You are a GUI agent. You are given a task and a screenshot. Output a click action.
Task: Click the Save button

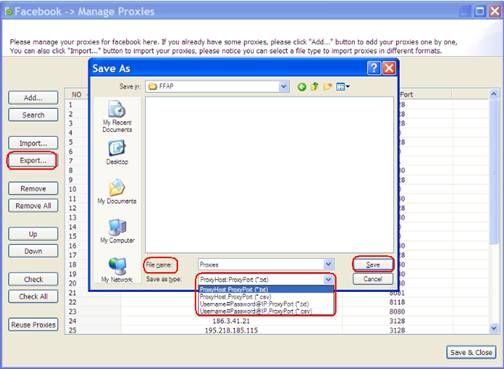click(373, 264)
